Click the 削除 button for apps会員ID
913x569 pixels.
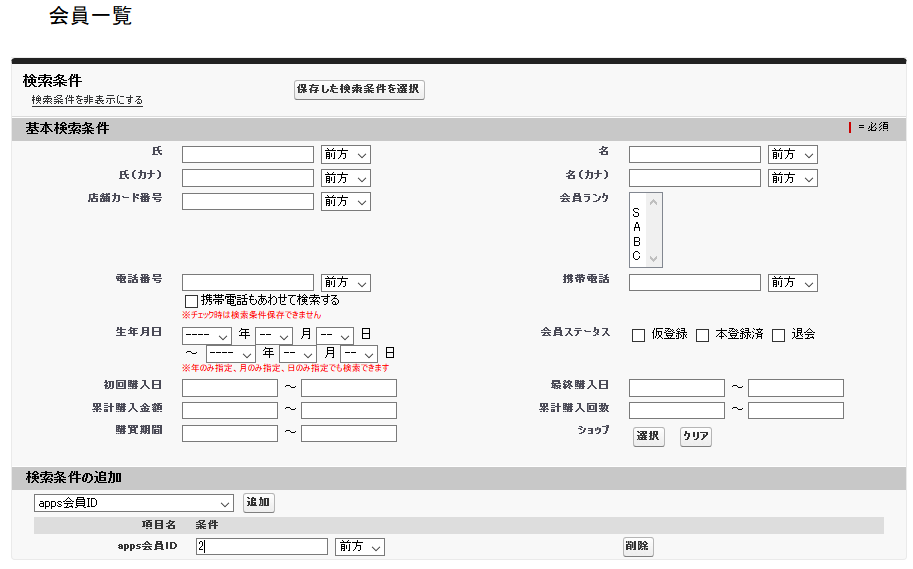click(638, 547)
